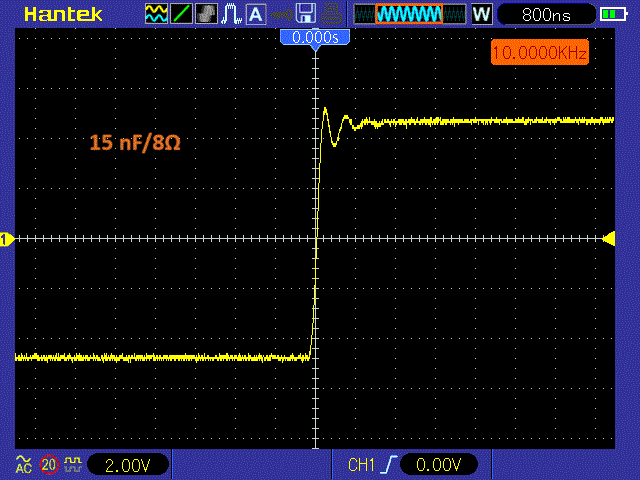Click the 0.000s trigger position label
The width and height of the screenshot is (640, 480).
coord(315,38)
